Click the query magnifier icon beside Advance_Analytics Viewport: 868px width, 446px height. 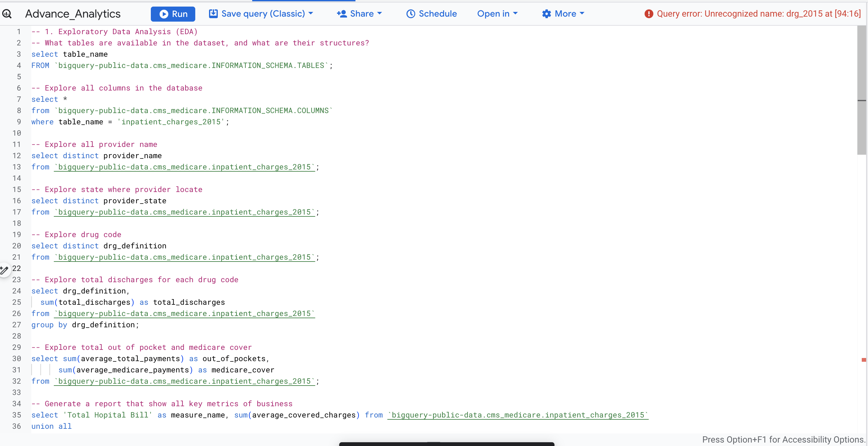pyautogui.click(x=7, y=14)
